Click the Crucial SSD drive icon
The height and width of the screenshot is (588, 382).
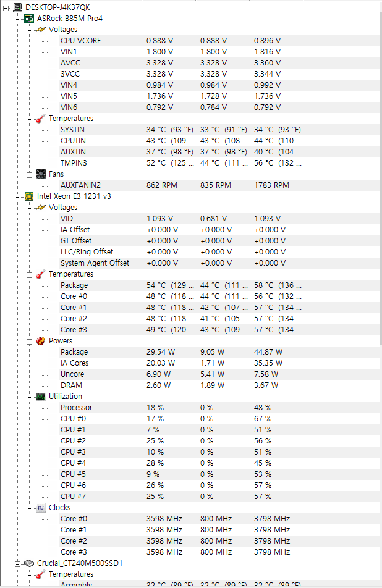click(x=29, y=563)
